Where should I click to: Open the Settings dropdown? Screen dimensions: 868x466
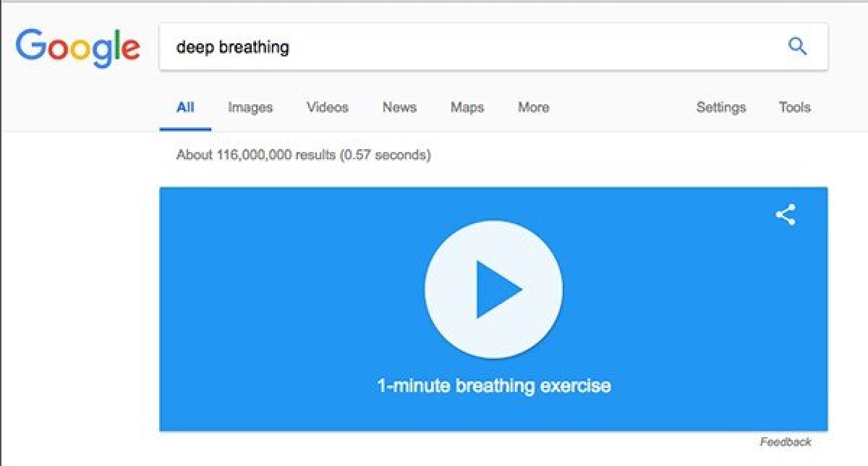[721, 107]
